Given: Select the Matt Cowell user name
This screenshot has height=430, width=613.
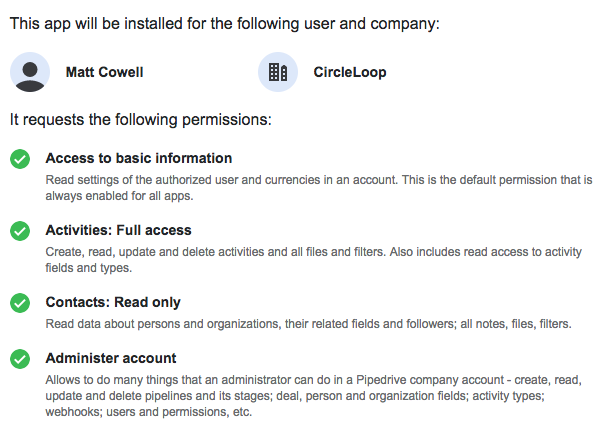Looking at the screenshot, I should coord(104,72).
